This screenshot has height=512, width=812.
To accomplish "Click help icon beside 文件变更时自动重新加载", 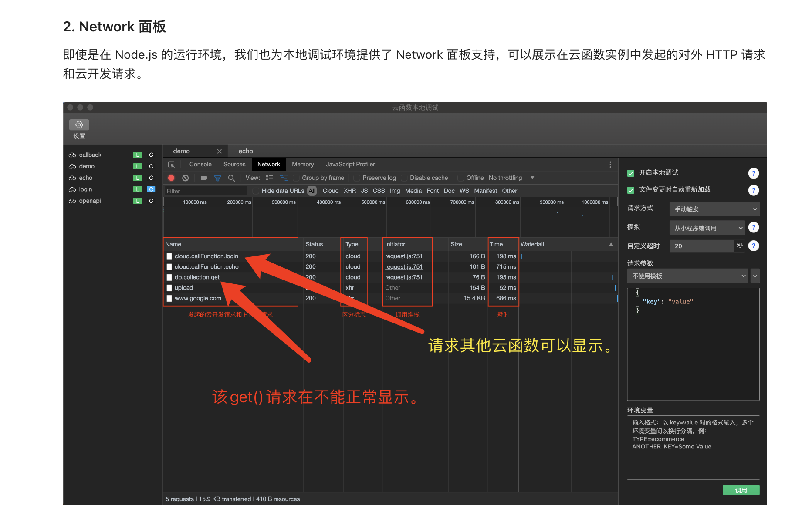I will click(x=754, y=190).
